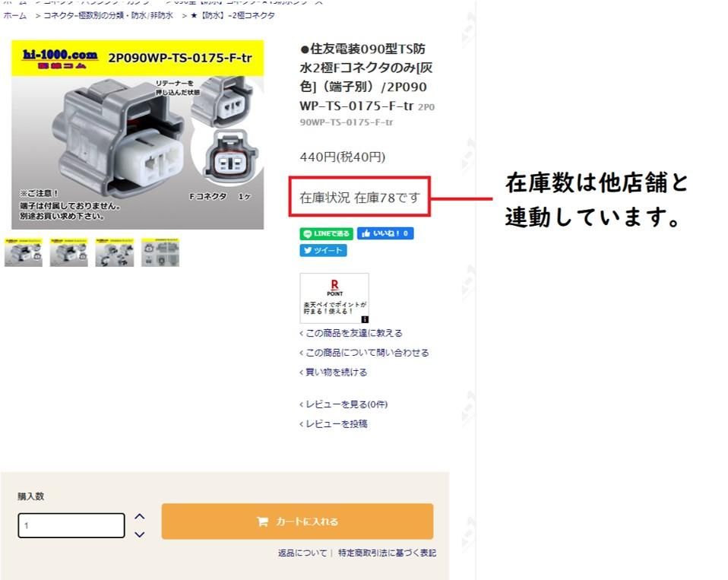Open the Rakuten Point banner

click(334, 298)
